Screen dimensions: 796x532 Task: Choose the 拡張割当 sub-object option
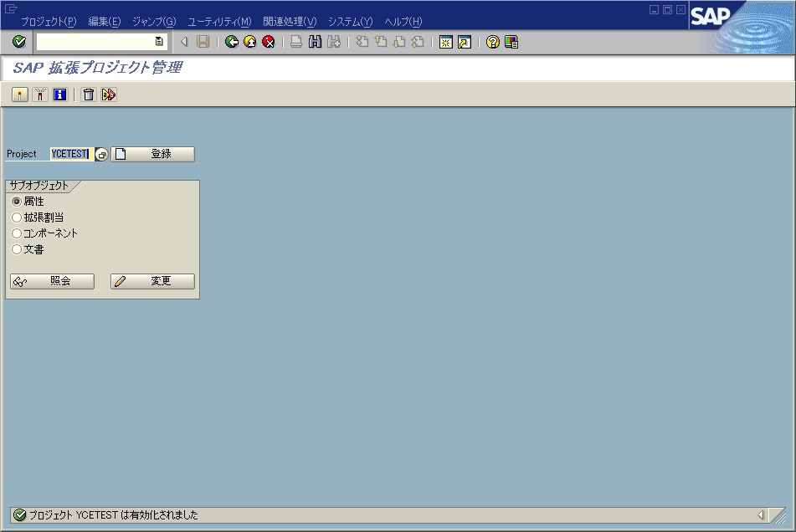17,217
